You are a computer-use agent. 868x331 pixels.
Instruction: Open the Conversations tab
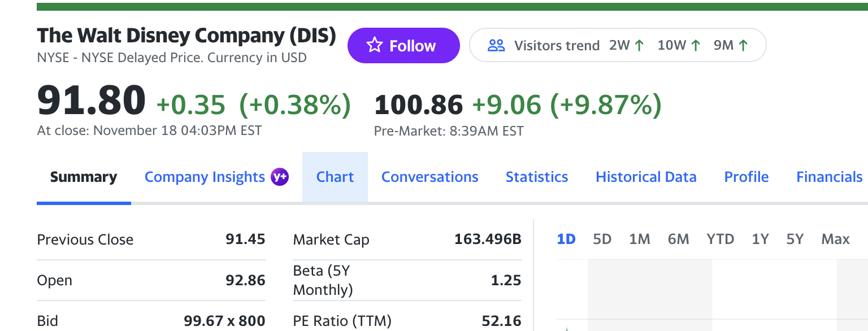coord(429,177)
